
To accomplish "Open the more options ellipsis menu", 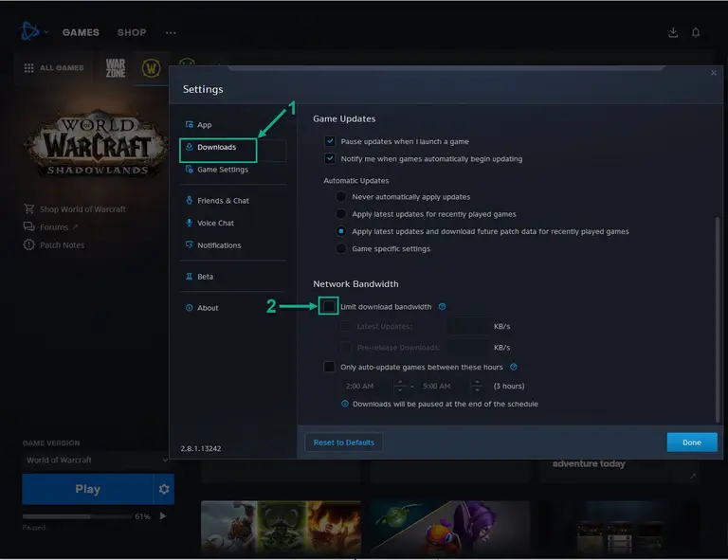I will [x=171, y=33].
